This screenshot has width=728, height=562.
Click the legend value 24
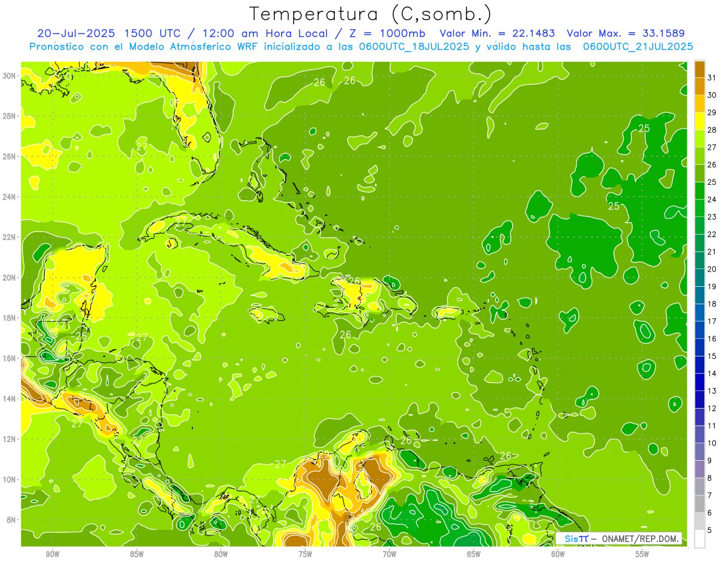[x=713, y=199]
